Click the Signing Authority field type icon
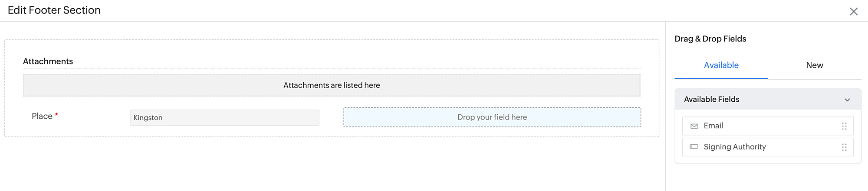The image size is (868, 191). click(x=694, y=147)
